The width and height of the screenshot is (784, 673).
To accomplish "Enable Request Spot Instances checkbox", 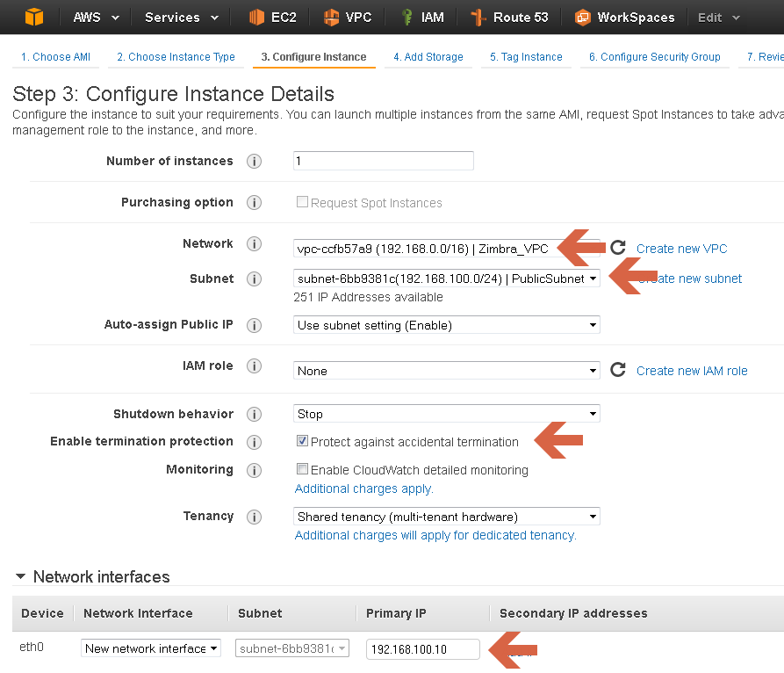I will (302, 202).
